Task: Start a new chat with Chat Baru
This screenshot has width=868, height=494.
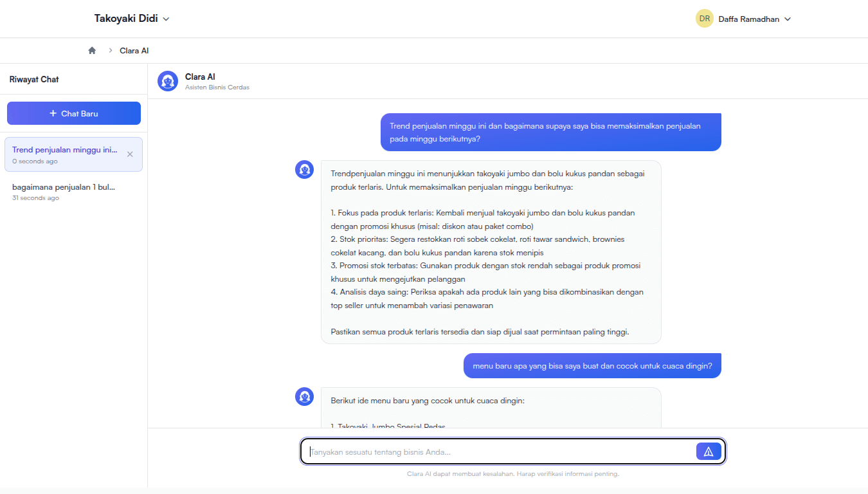Action: pyautogui.click(x=74, y=113)
